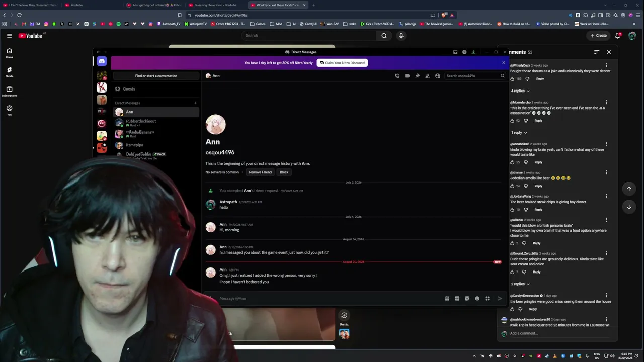
Task: Open options menu for @AnnaShikari comment
Action: tap(606, 144)
